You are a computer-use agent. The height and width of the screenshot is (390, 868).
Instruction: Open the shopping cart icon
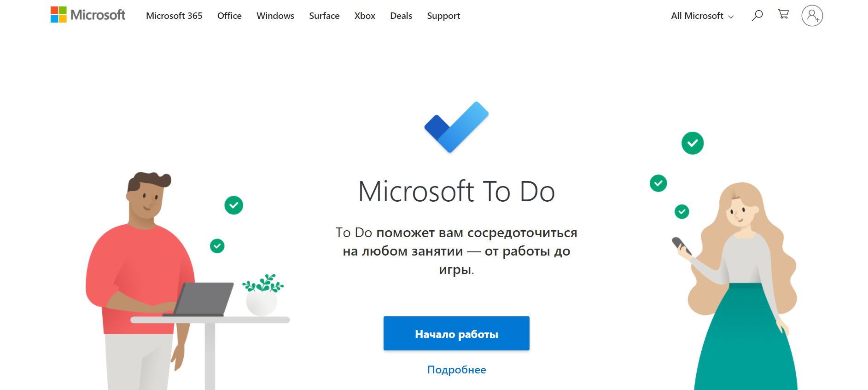click(783, 14)
